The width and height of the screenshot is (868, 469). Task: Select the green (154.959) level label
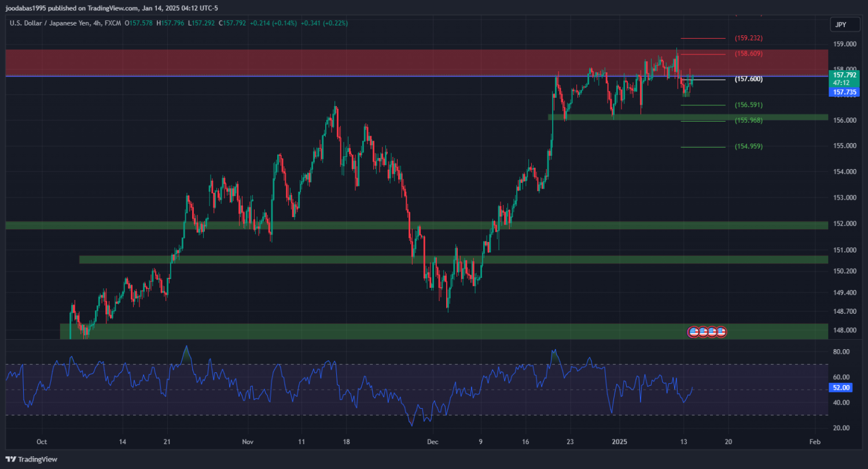[749, 146]
